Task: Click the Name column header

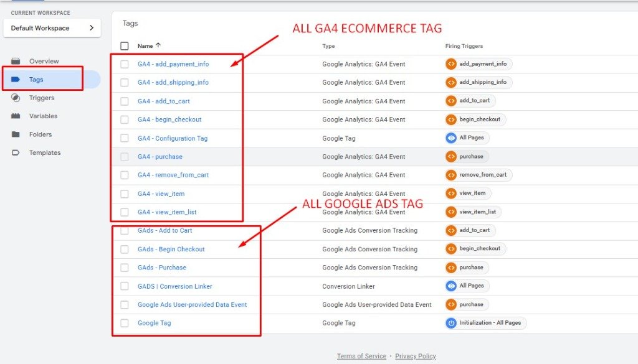Action: 145,46
